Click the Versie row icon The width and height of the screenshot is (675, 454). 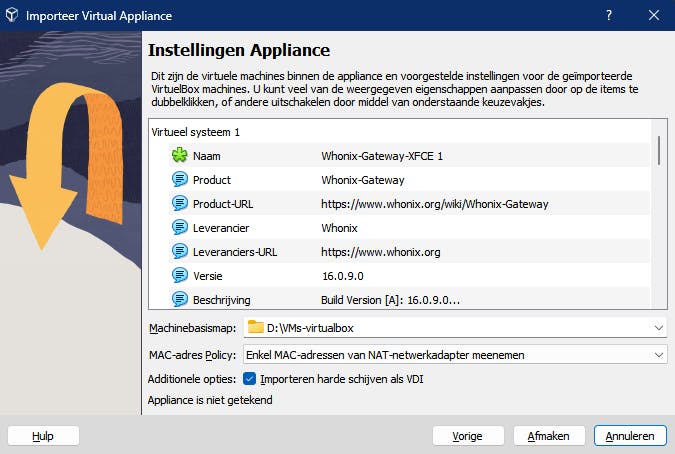[179, 275]
